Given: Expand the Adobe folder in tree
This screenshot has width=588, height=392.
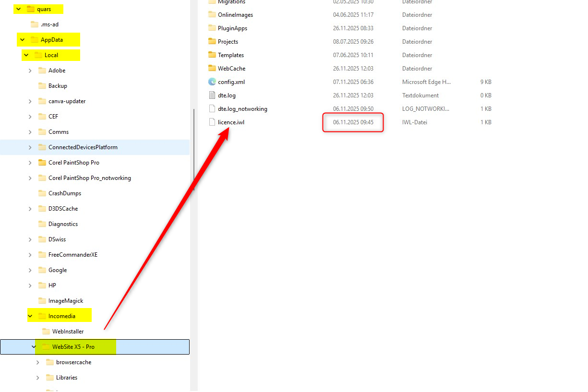Looking at the screenshot, I should pos(30,71).
